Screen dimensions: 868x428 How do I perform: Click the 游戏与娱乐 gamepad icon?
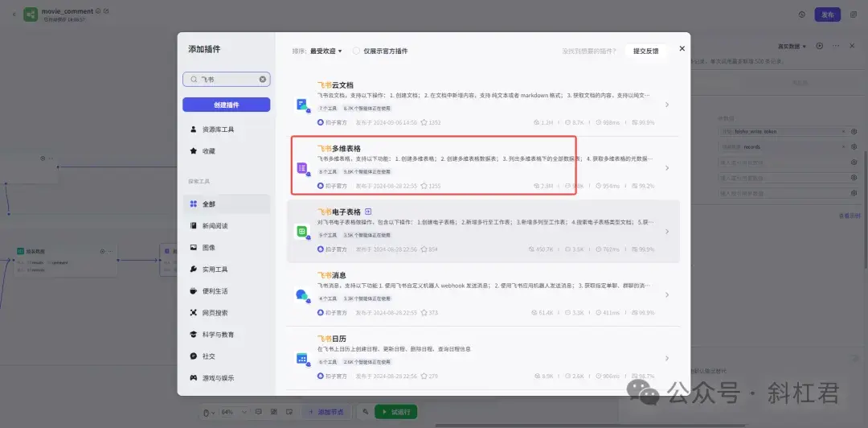click(193, 377)
